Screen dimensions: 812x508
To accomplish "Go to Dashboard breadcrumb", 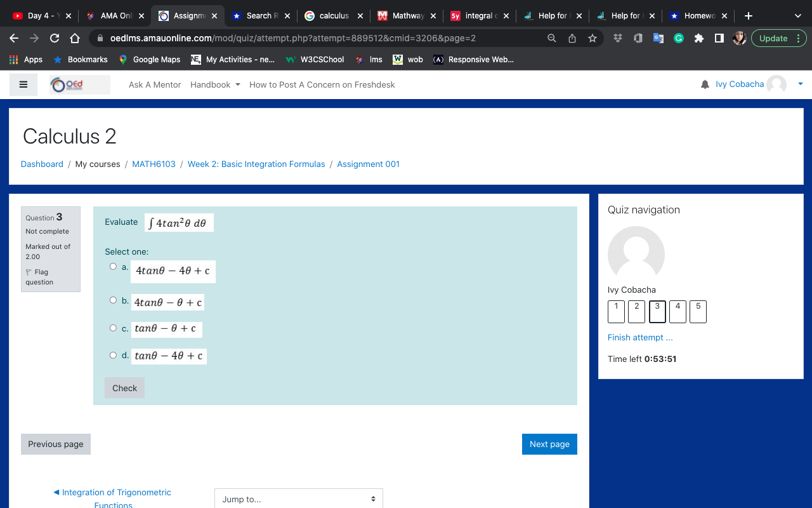I will tap(42, 164).
